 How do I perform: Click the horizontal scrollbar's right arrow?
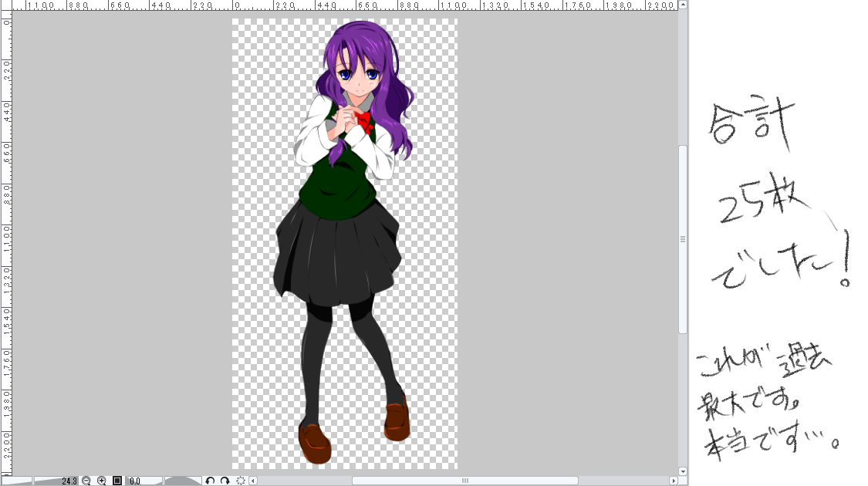click(674, 481)
